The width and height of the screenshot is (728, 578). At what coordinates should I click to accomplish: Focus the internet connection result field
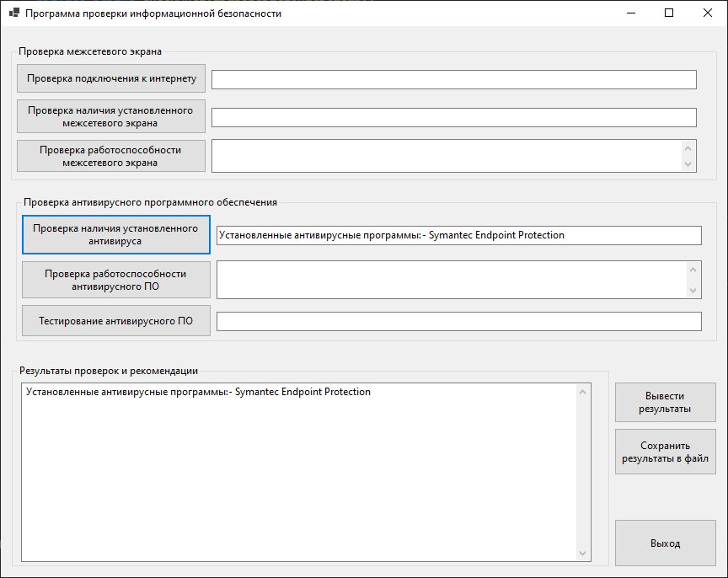click(454, 79)
